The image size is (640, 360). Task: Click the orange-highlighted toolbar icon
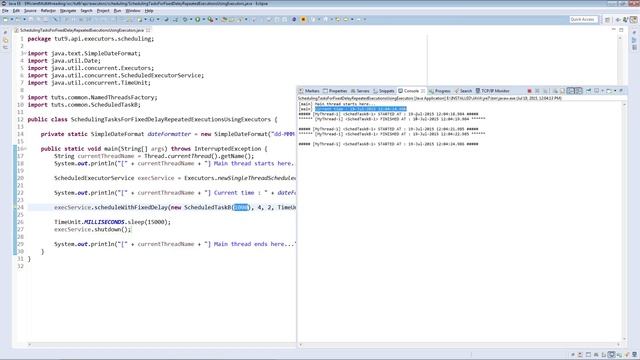303,19
